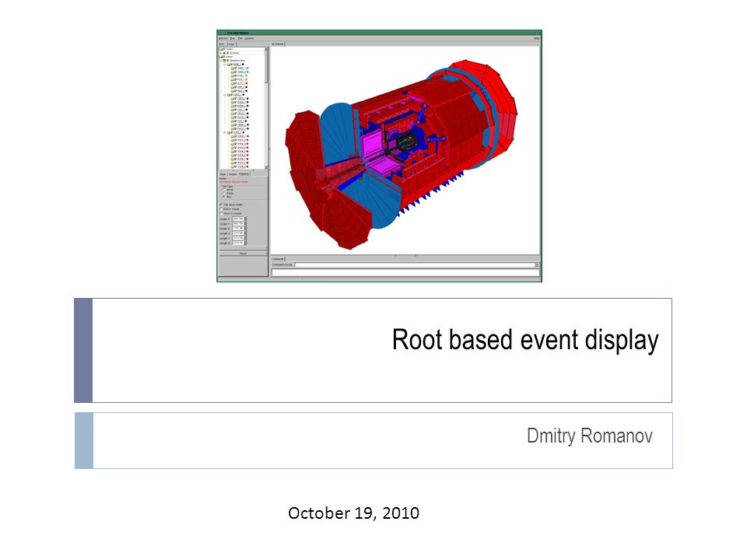Viewport: 747px width, 560px height.
Task: Click the Scenes folder icon in tree
Action: [222, 57]
